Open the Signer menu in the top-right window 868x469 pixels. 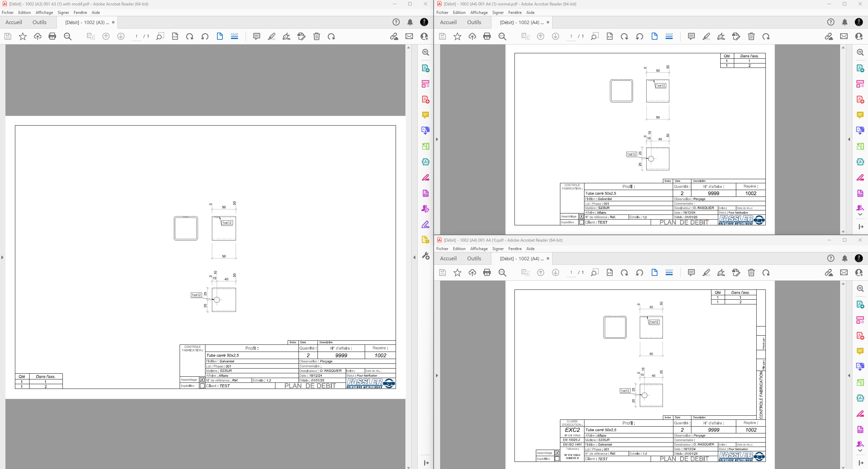pos(498,13)
